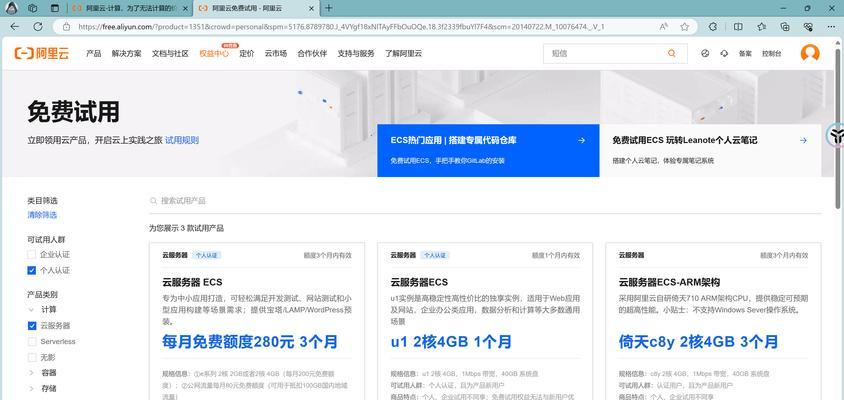
Task: Open the tab actions menu icon
Action: click(54, 8)
